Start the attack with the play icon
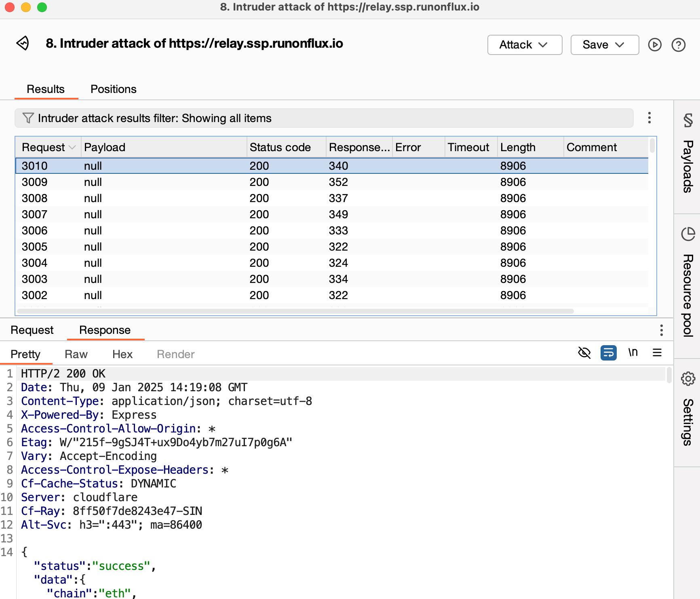 655,44
